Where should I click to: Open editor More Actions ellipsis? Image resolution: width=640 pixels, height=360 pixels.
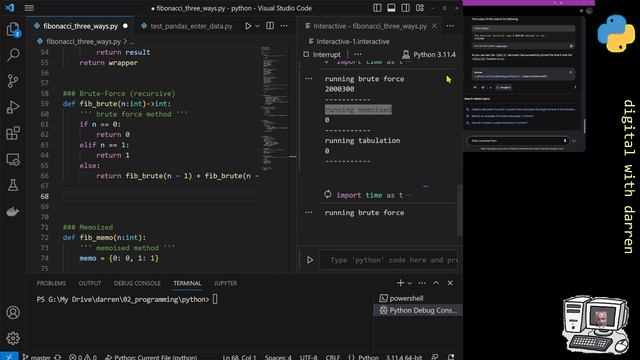pos(284,26)
